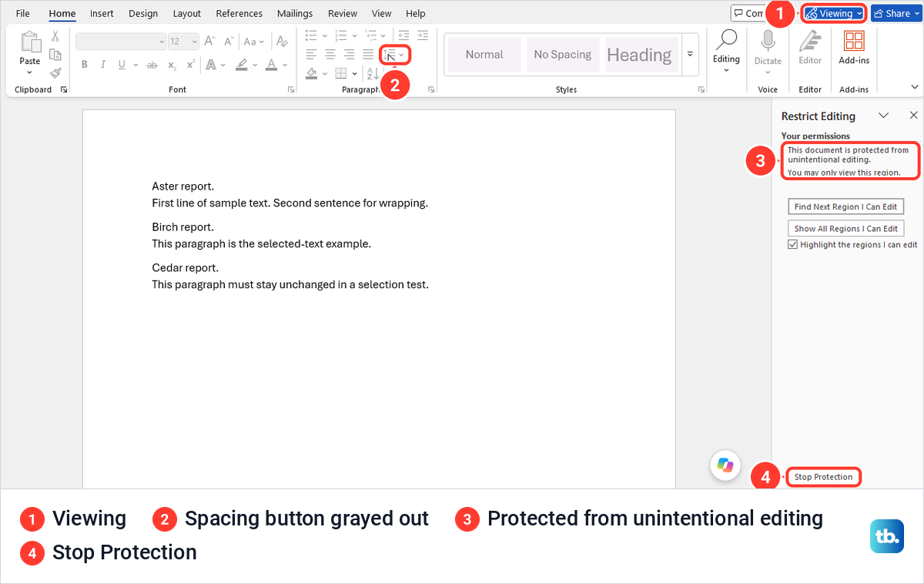
Task: Toggle Bold formatting
Action: pyautogui.click(x=84, y=65)
